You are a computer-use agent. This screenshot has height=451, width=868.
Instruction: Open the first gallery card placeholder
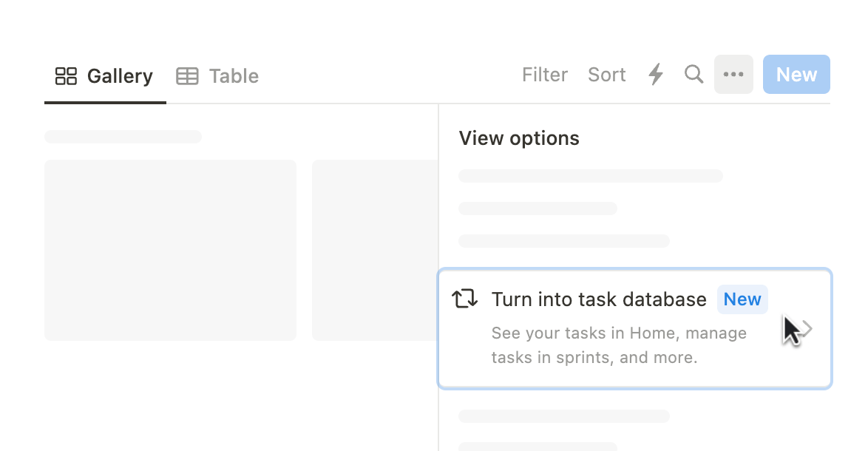click(x=171, y=250)
